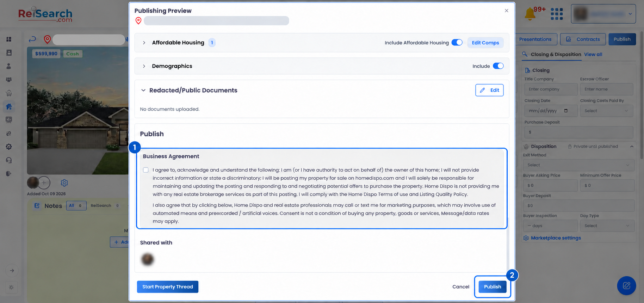Screen dimensions: 644x303
Task: Open the notifications bell
Action: tap(530, 14)
